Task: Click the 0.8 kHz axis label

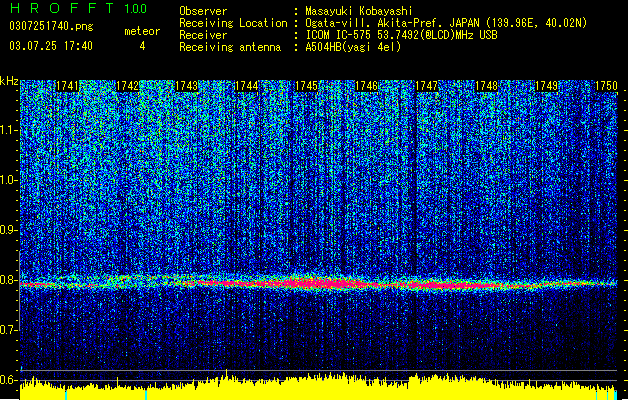Action: (x=9, y=280)
